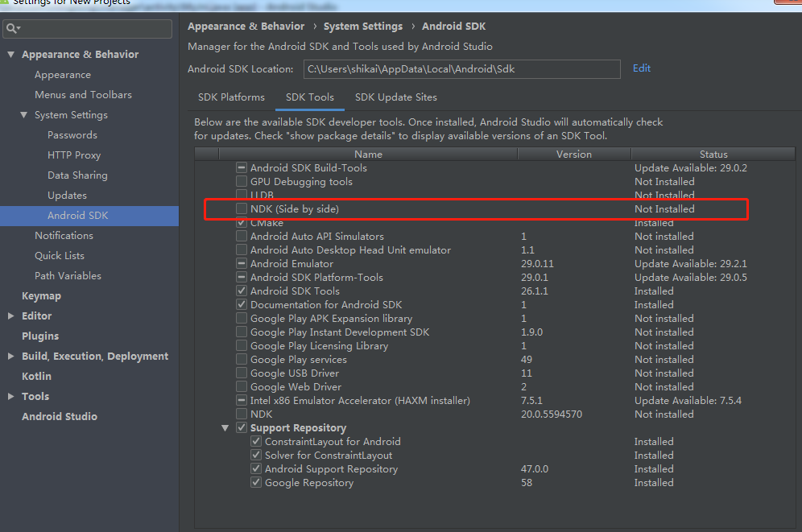Screen dimensions: 802x532
Task: Click the Edit link for SDK Location
Action: click(x=641, y=68)
